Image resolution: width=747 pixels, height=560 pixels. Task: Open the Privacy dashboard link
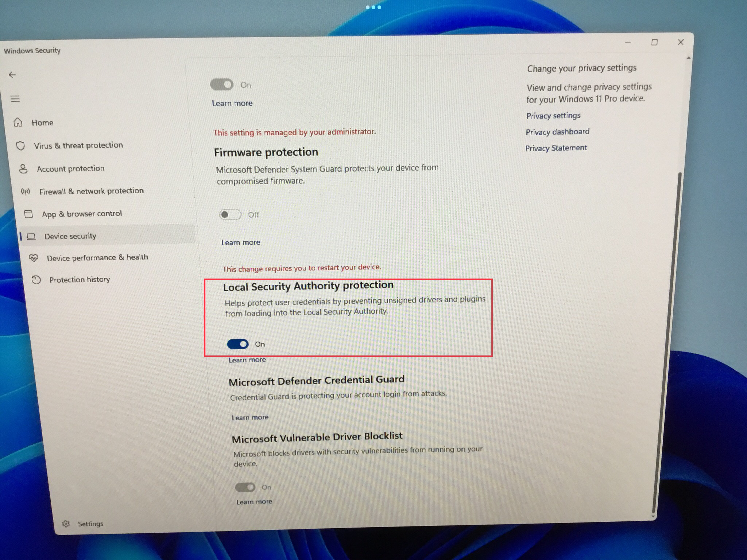(x=557, y=132)
